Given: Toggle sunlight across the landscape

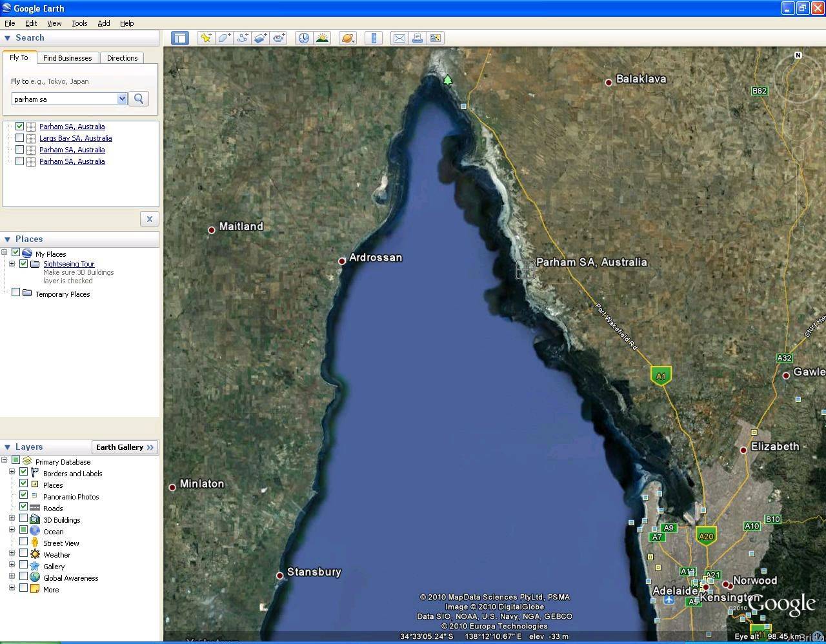Looking at the screenshot, I should 322,38.
